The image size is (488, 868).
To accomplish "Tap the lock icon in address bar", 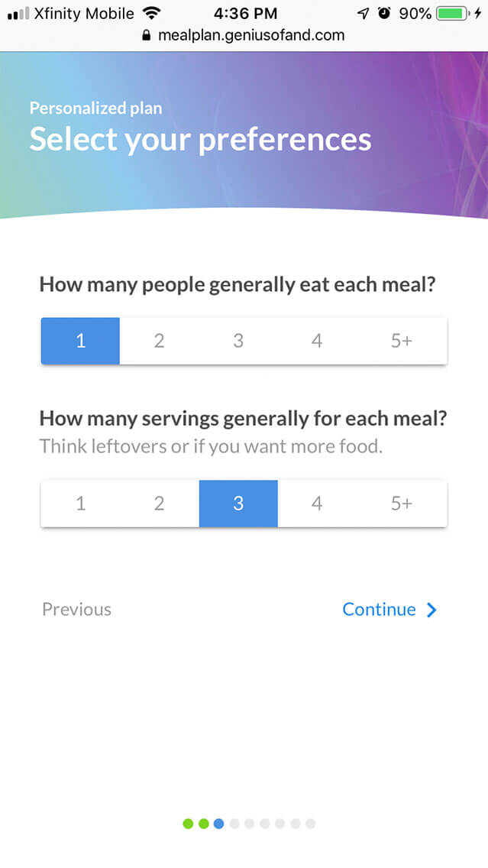I will pyautogui.click(x=147, y=35).
